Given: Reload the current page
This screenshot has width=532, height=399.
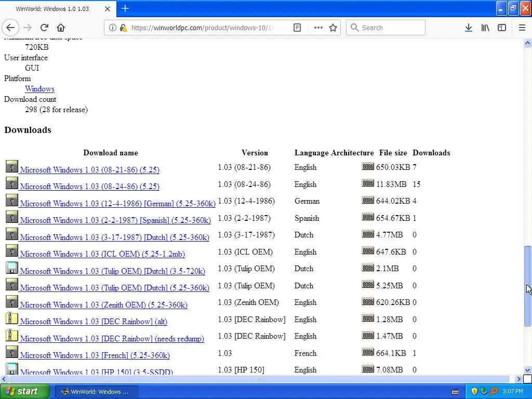Looking at the screenshot, I should pyautogui.click(x=44, y=28).
